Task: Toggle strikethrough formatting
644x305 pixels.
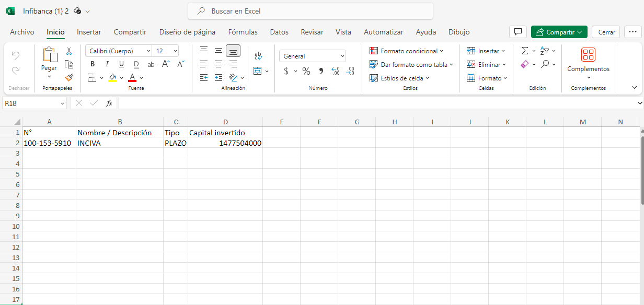Action: [151, 64]
